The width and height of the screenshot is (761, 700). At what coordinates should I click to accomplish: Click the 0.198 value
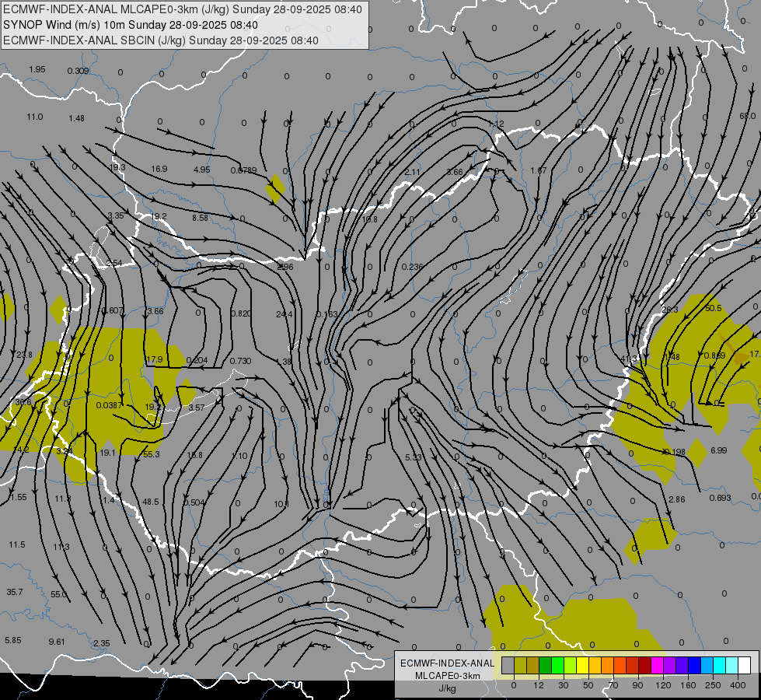(675, 452)
